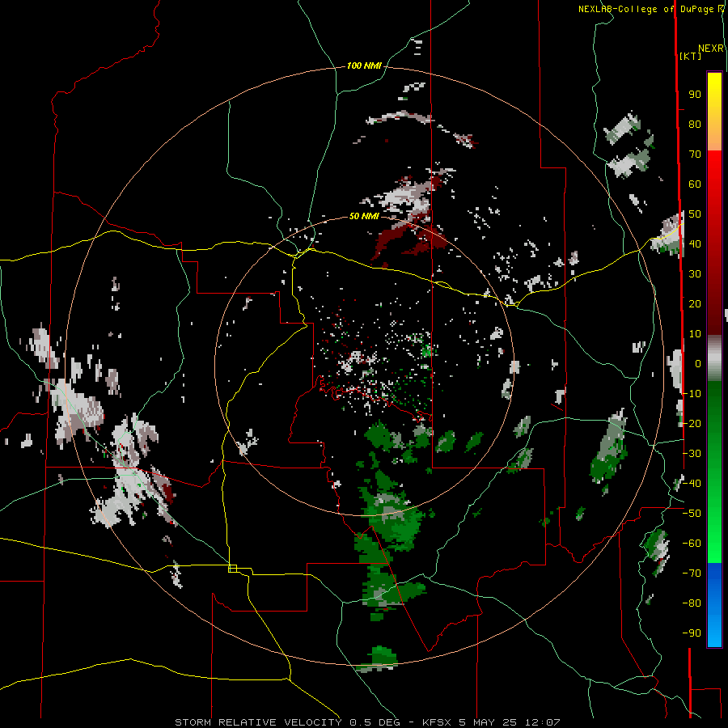Click the "5 MAY 25" date in the caption

pyautogui.click(x=488, y=722)
